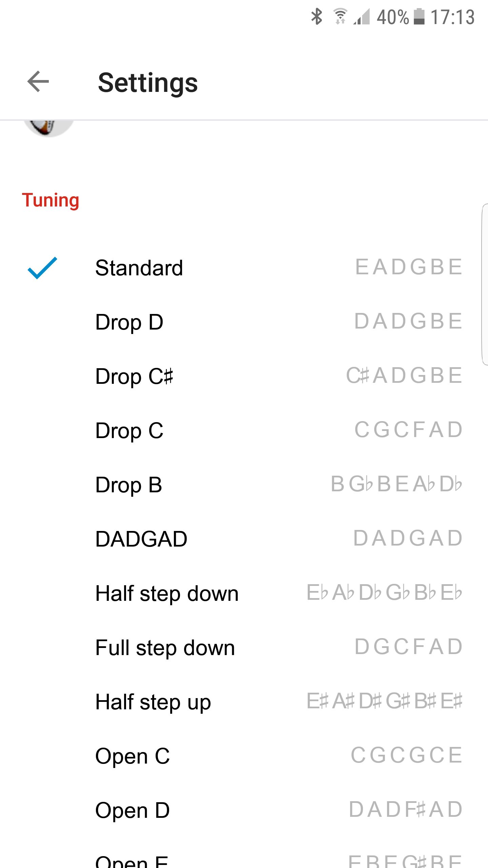The height and width of the screenshot is (868, 488).
Task: Tap the guitar instrument thumbnail
Action: pos(48,128)
